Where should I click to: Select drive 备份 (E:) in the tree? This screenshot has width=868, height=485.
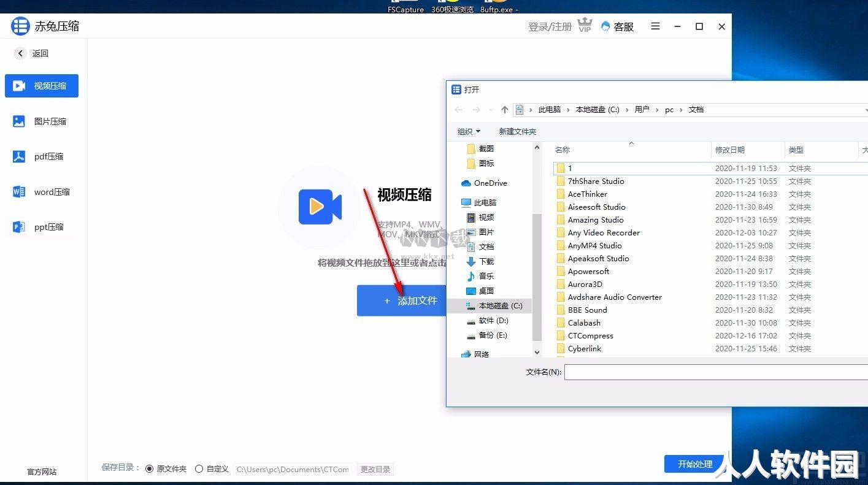click(x=486, y=335)
